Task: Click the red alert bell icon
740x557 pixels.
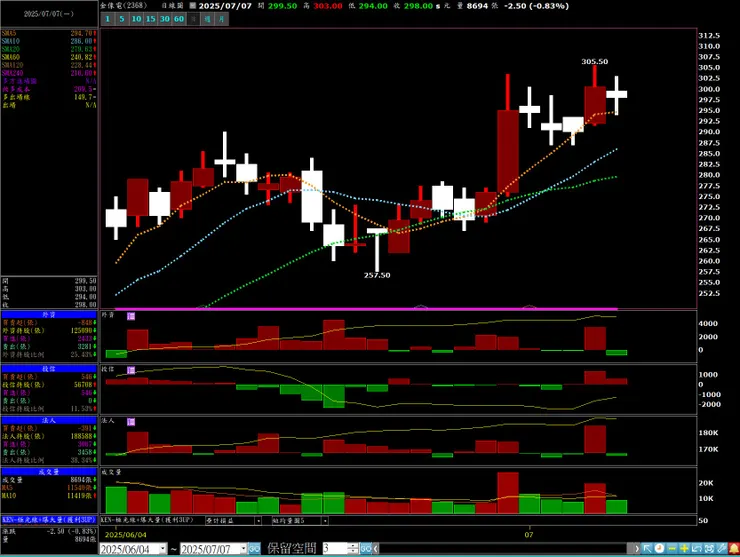Action: pyautogui.click(x=734, y=549)
